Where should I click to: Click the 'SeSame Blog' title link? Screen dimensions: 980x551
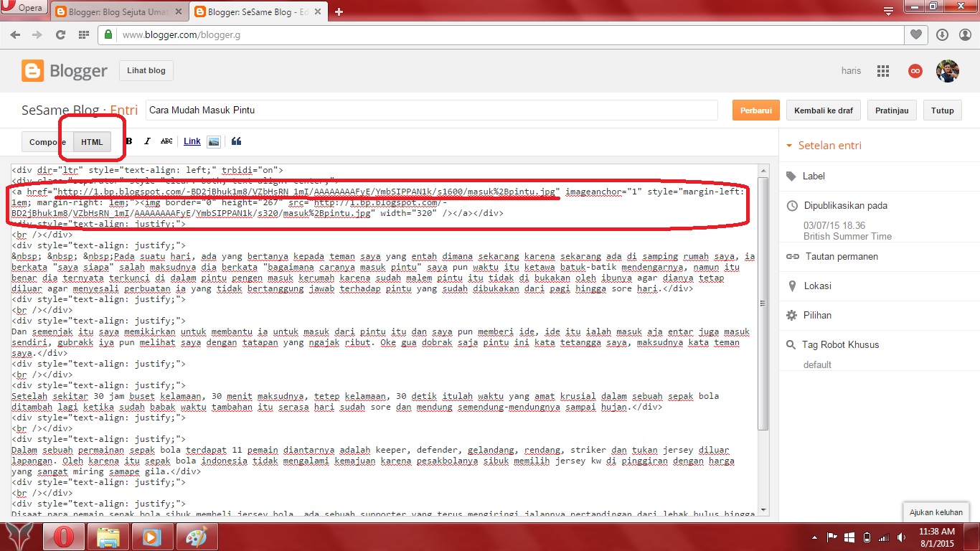[x=60, y=110]
